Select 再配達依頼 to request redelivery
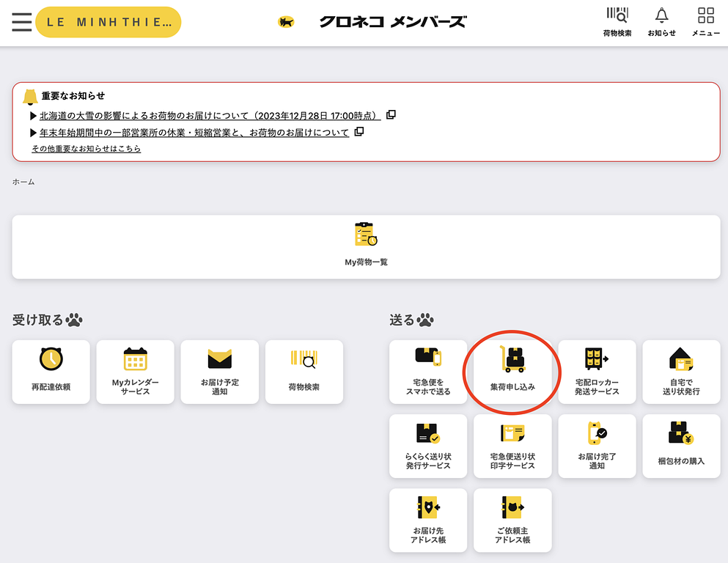This screenshot has height=563, width=728. [51, 372]
